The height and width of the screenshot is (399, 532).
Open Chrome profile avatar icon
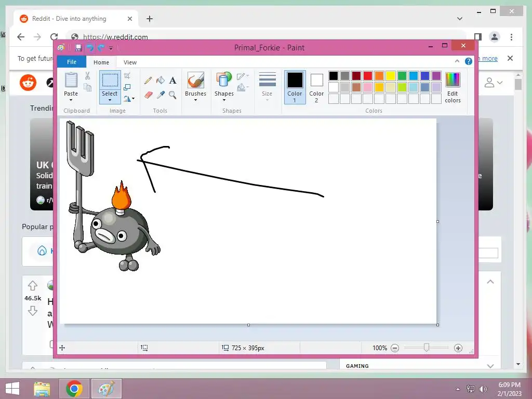[x=495, y=37]
